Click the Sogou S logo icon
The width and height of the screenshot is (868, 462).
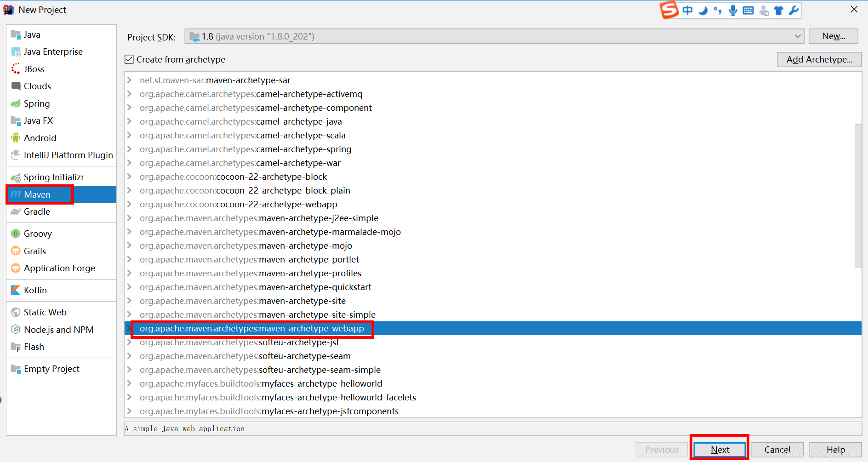pyautogui.click(x=669, y=10)
